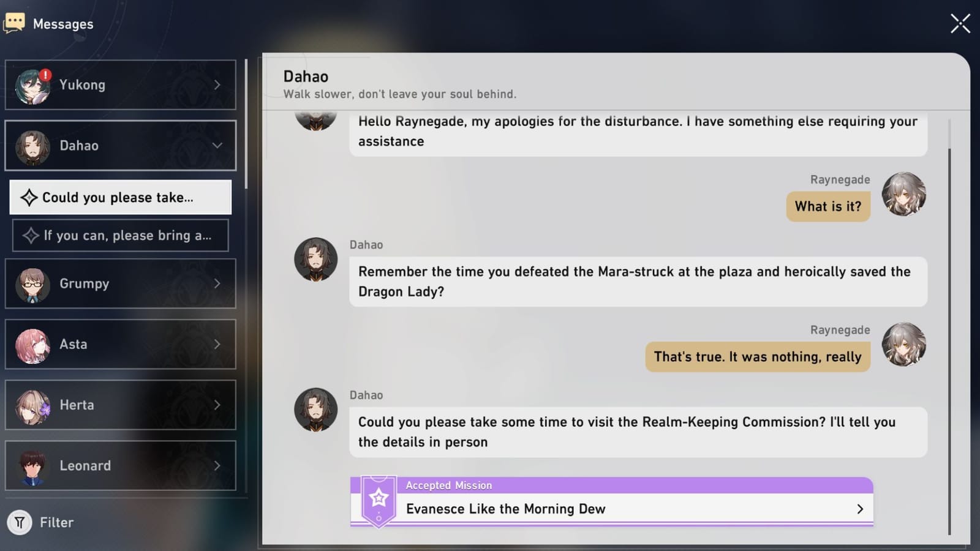Click Leonard's avatar portrait
Screen dimensions: 980x551
point(32,466)
